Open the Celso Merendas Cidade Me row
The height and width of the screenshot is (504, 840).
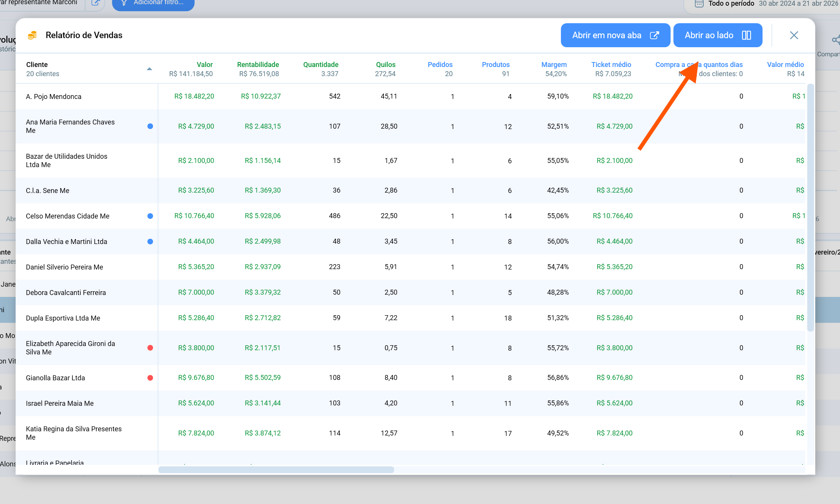coord(410,216)
